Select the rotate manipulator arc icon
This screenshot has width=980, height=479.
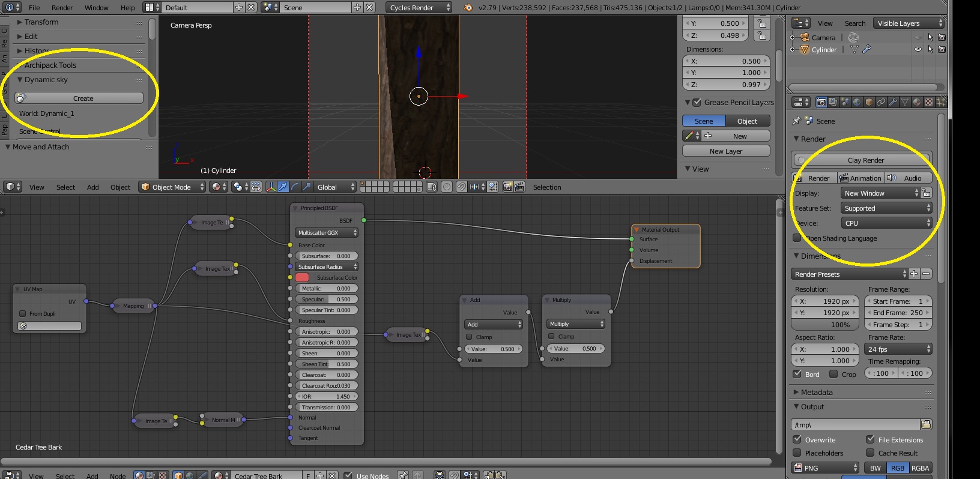pos(295,187)
